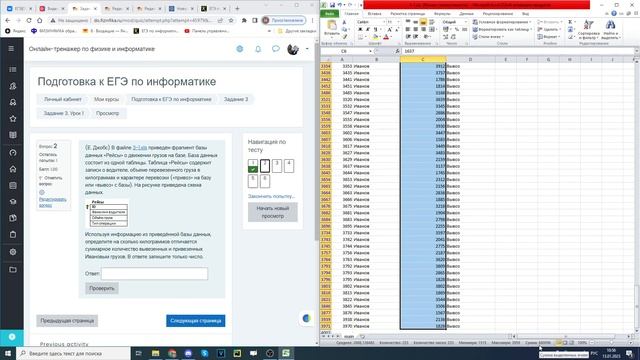Toggle wrap text in Excel alignment group
Screen dimensions: 640x360
click(432, 22)
